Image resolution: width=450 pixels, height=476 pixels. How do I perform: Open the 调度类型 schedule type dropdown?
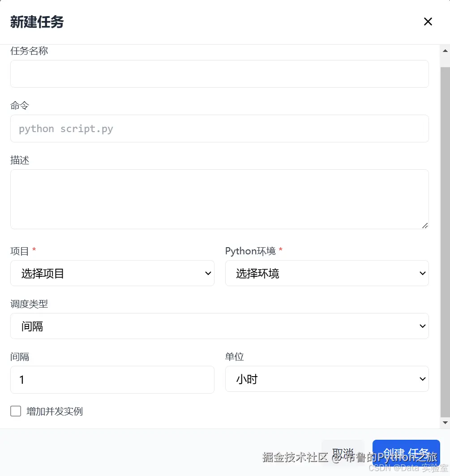click(x=219, y=326)
